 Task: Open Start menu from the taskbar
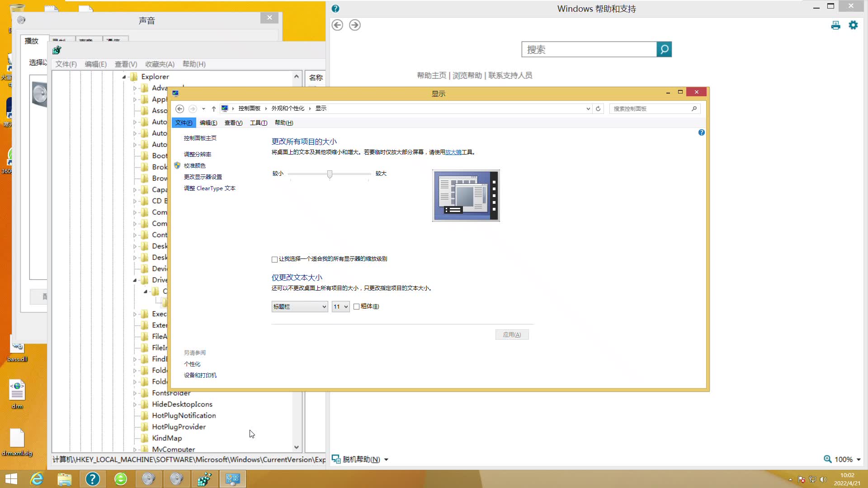click(11, 479)
